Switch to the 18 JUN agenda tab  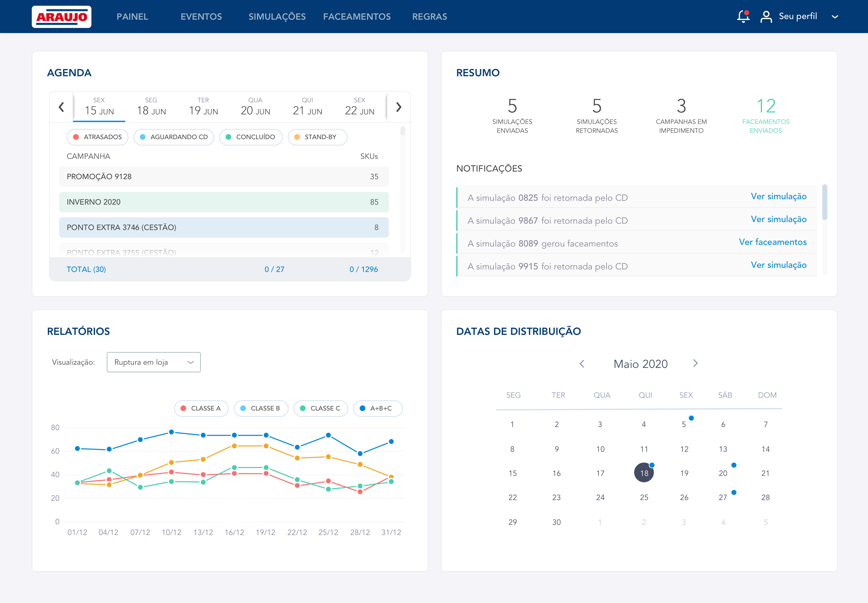(x=151, y=107)
